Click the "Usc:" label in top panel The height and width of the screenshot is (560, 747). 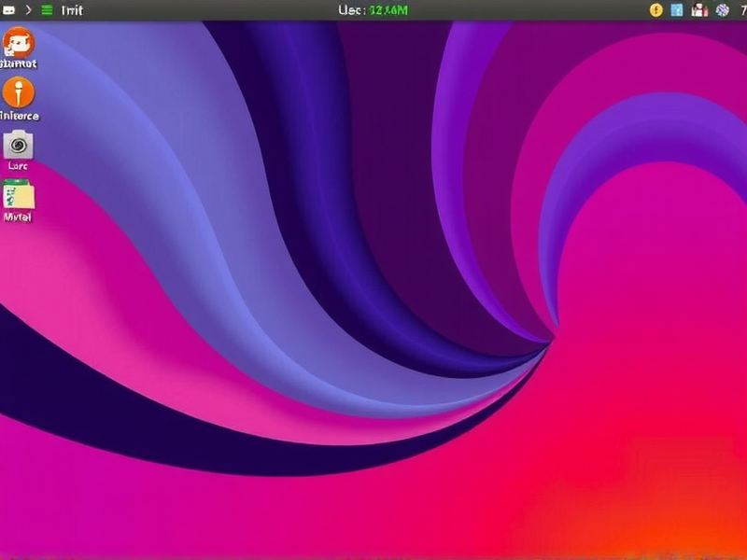click(351, 10)
